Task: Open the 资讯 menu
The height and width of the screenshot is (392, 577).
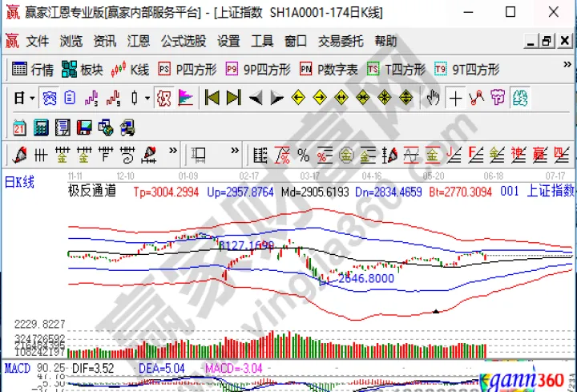Action: coord(105,41)
